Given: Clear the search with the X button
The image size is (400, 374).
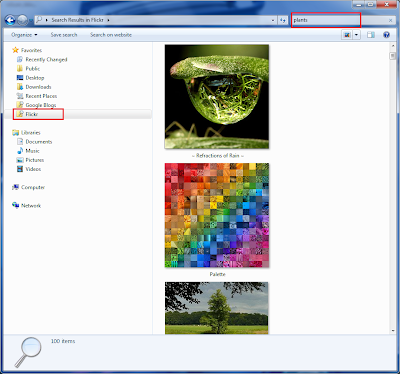Looking at the screenshot, I should [x=390, y=20].
